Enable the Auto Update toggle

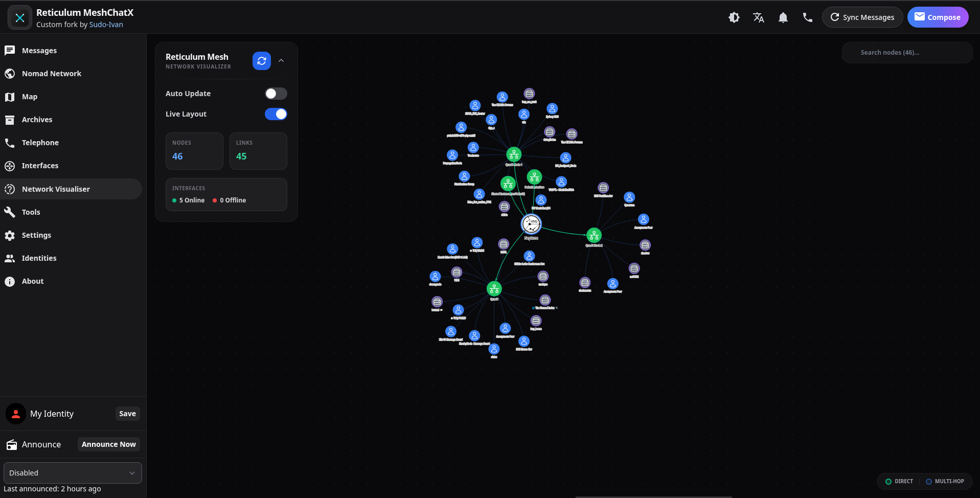tap(276, 94)
